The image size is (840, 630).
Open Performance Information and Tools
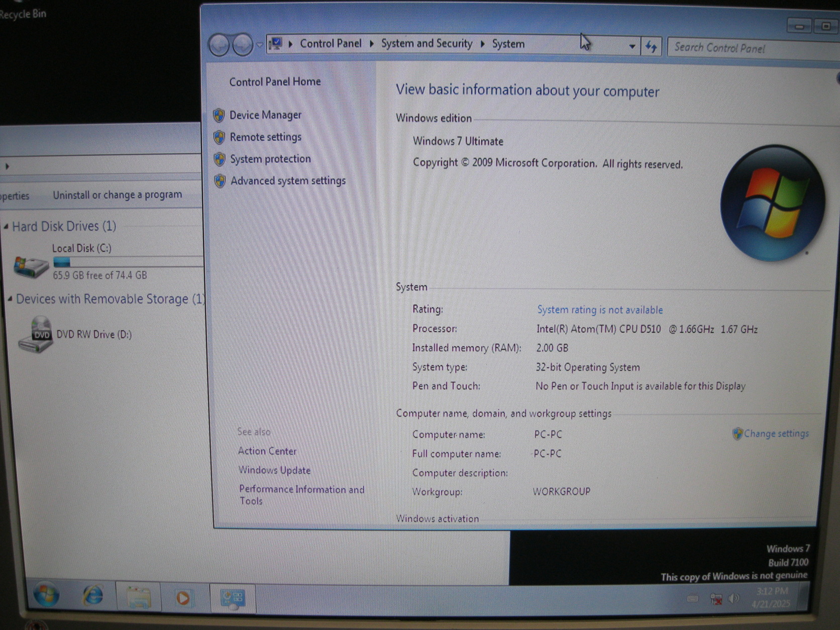(301, 495)
